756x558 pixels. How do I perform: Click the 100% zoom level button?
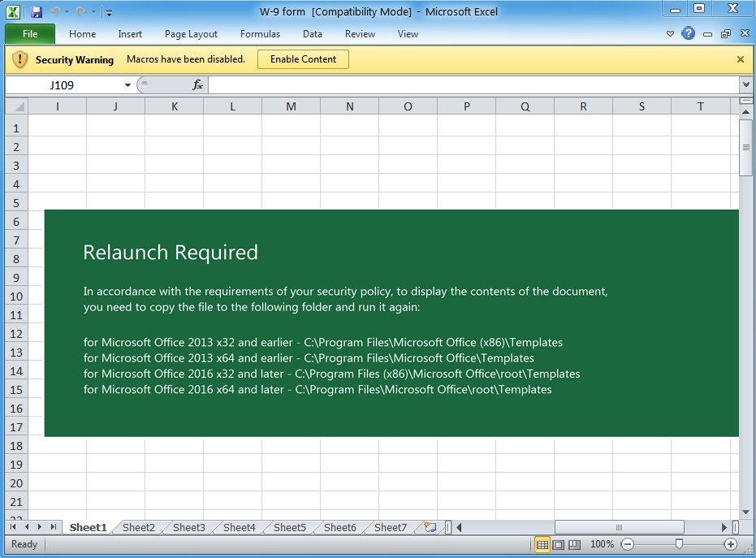[603, 544]
